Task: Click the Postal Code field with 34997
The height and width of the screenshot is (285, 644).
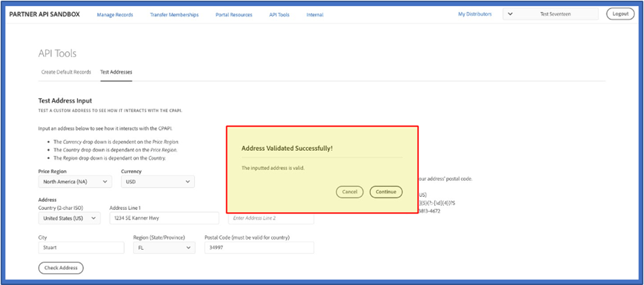Action: tap(259, 248)
